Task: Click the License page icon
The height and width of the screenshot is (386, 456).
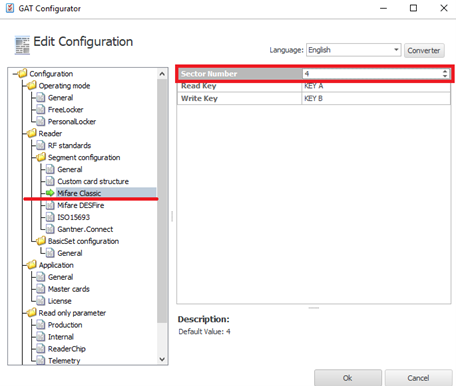Action: pyautogui.click(x=41, y=301)
